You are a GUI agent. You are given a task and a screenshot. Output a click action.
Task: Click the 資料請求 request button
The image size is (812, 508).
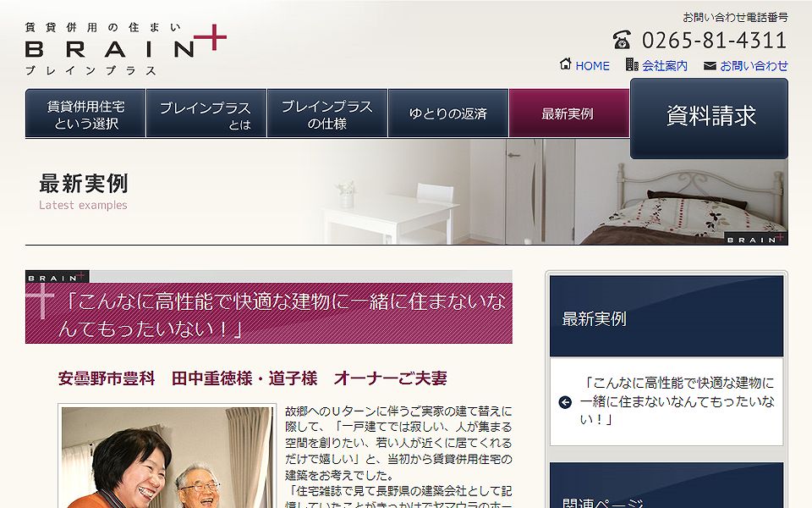pos(709,119)
